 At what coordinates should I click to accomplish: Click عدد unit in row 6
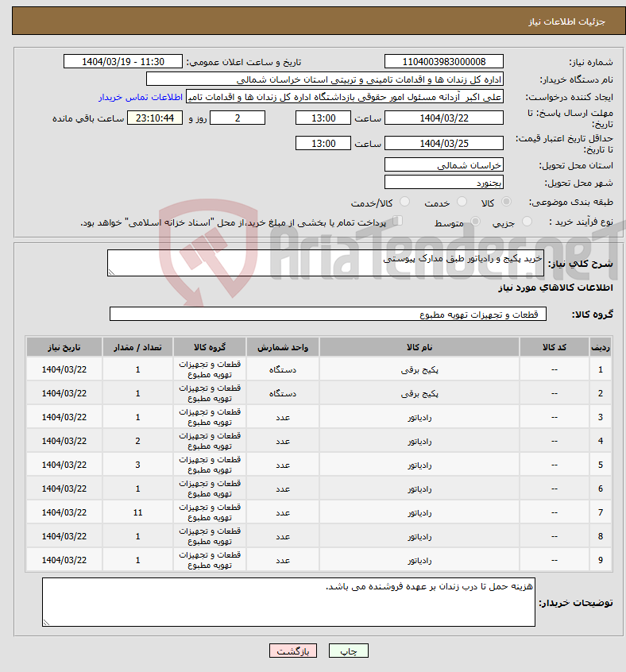(283, 489)
